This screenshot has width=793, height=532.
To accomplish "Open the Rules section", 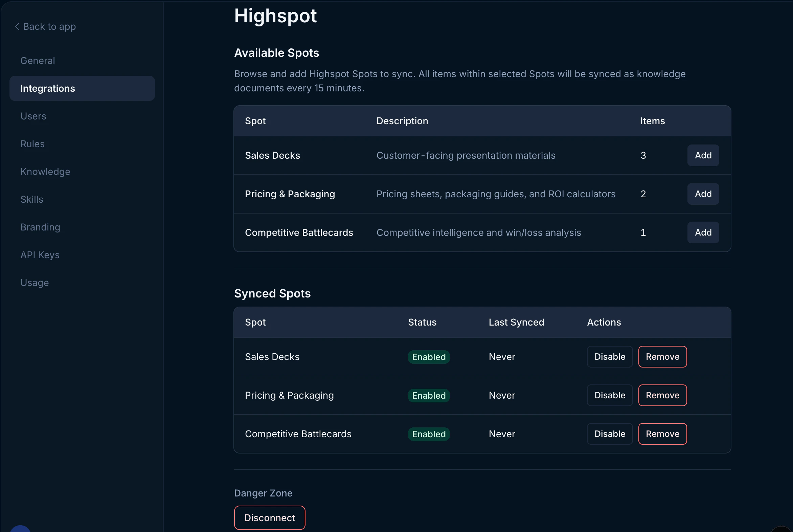I will pyautogui.click(x=32, y=144).
